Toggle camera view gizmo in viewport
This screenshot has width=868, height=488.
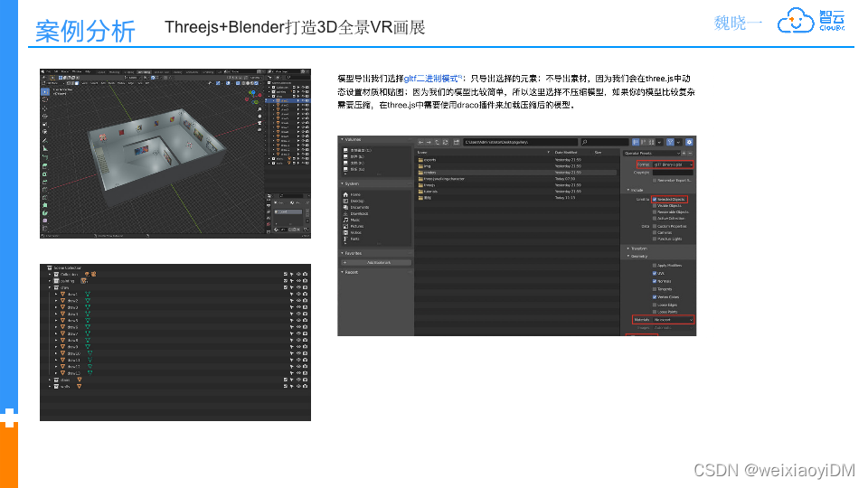[x=259, y=123]
